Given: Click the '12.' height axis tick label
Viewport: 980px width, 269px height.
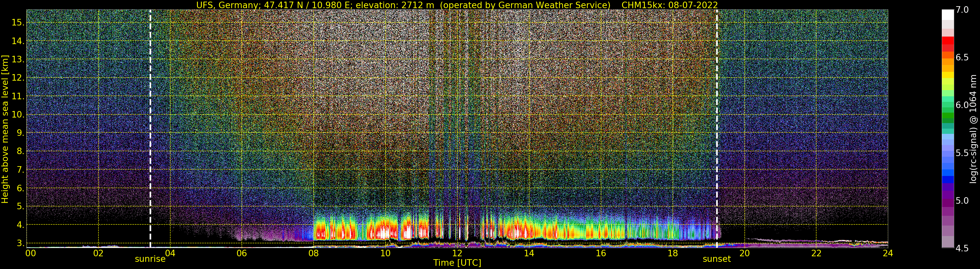Looking at the screenshot, I should pos(18,78).
